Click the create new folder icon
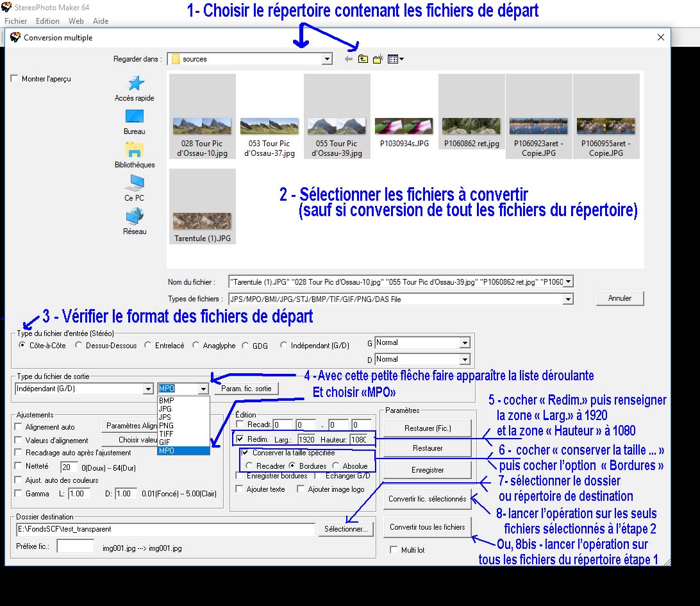 378,58
